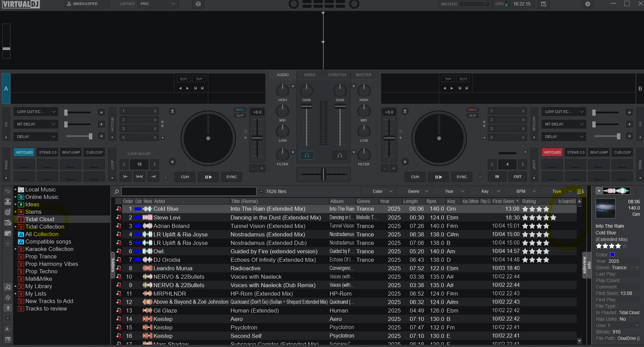Click the search magnifier icon in browser

[x=117, y=192]
